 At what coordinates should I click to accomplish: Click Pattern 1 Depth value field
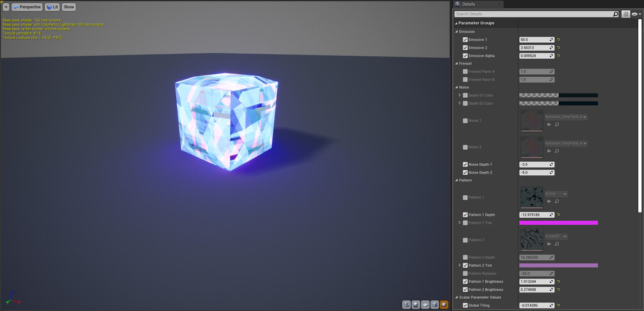click(535, 214)
